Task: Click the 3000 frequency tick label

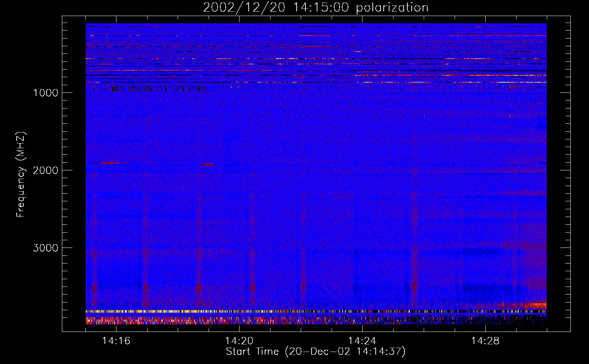Action: coord(46,248)
